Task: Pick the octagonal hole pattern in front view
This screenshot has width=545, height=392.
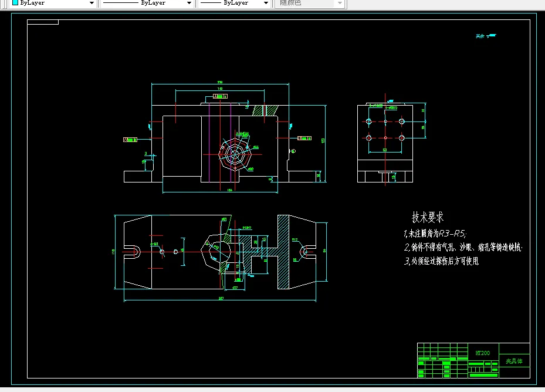Action: click(235, 154)
